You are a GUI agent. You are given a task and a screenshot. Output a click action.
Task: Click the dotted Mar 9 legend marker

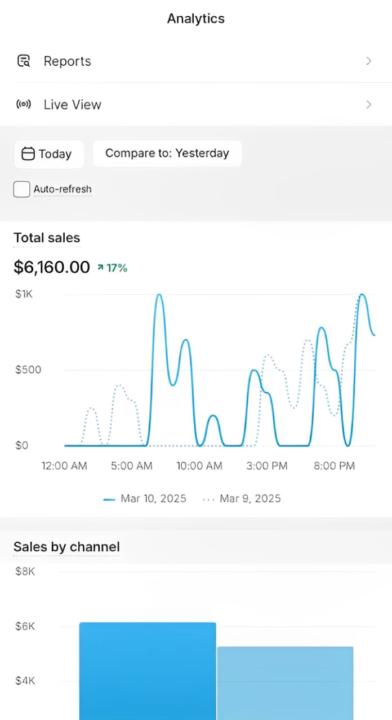(x=208, y=499)
